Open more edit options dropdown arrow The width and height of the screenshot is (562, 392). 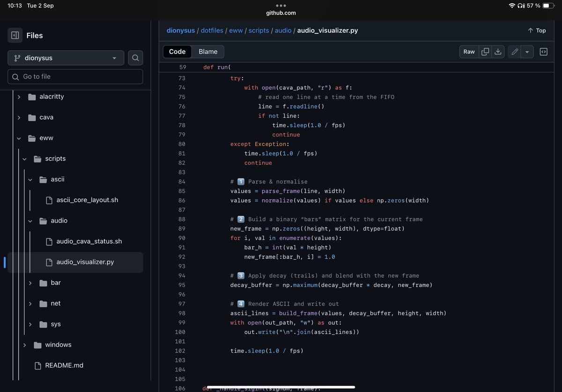tap(527, 52)
